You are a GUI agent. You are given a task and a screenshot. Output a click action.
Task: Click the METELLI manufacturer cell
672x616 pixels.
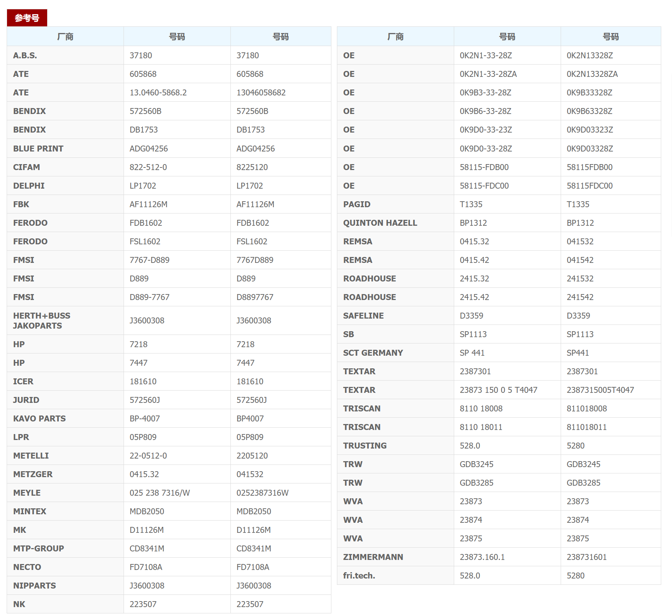(x=65, y=456)
